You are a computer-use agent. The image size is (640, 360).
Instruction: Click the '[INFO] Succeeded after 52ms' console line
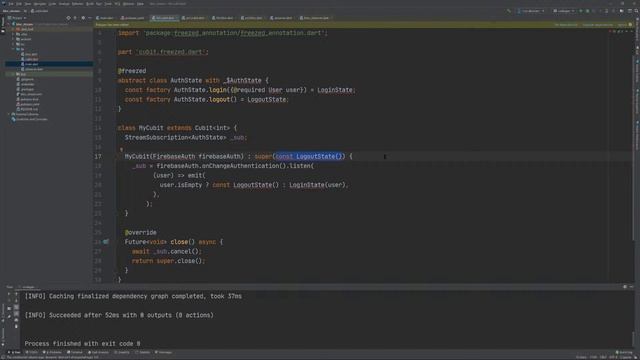[x=119, y=315]
